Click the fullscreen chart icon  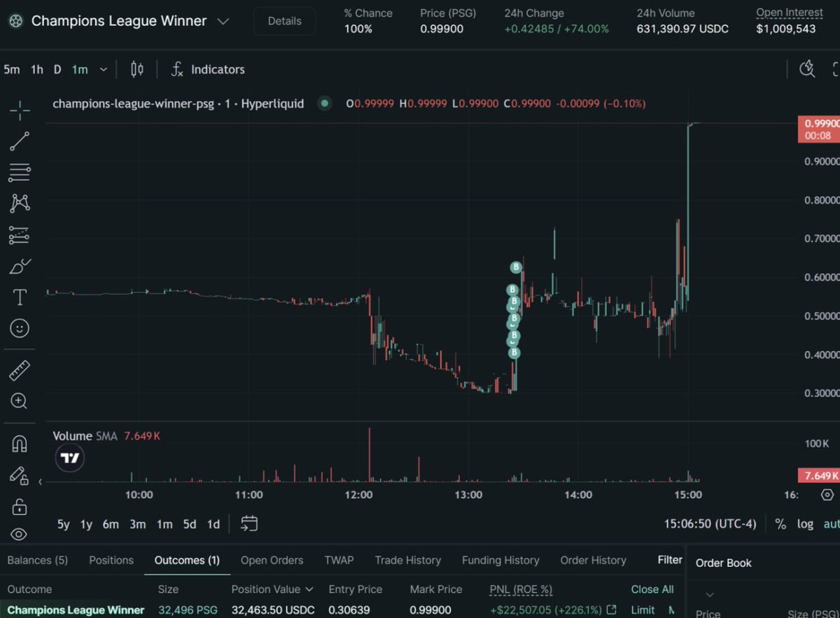tap(835, 69)
